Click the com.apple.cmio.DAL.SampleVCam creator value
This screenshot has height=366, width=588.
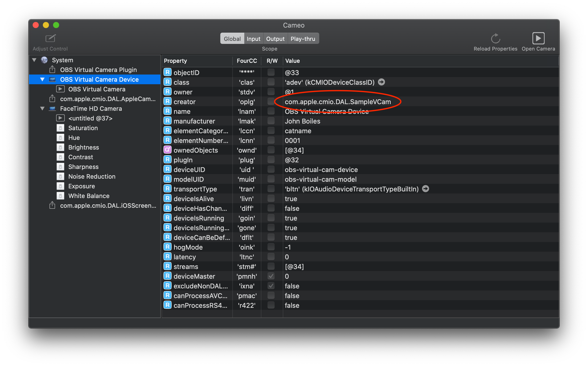tap(338, 102)
